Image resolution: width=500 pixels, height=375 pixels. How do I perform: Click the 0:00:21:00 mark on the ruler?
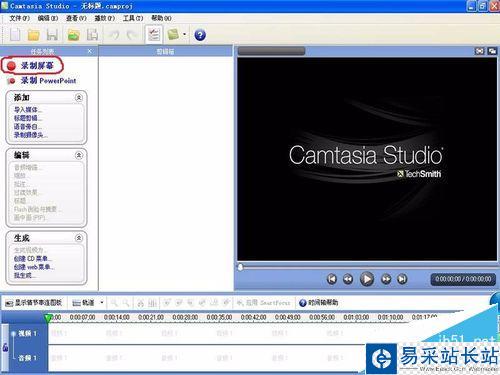click(x=151, y=317)
